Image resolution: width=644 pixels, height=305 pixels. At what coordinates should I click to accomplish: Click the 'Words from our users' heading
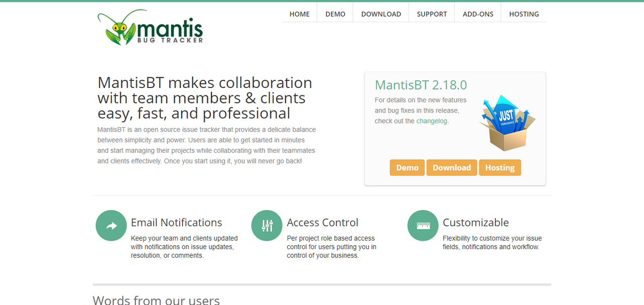[x=156, y=301]
